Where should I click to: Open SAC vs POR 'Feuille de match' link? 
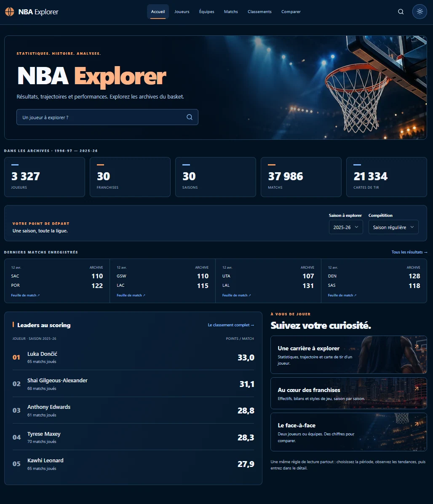pos(25,295)
